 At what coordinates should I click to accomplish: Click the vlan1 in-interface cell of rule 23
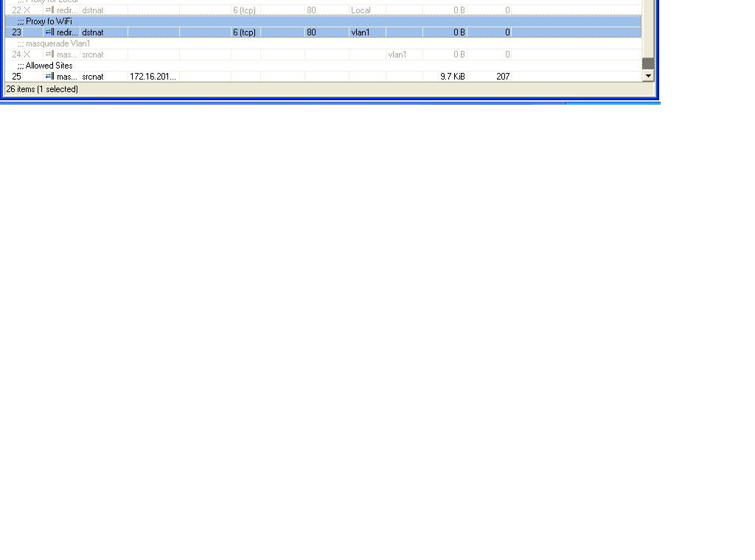(x=360, y=32)
